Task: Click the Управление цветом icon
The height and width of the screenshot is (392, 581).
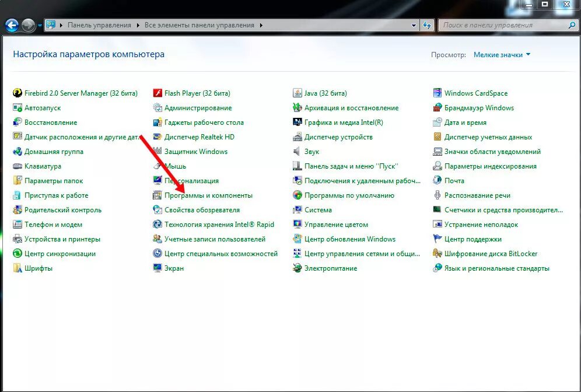Action: click(x=297, y=224)
